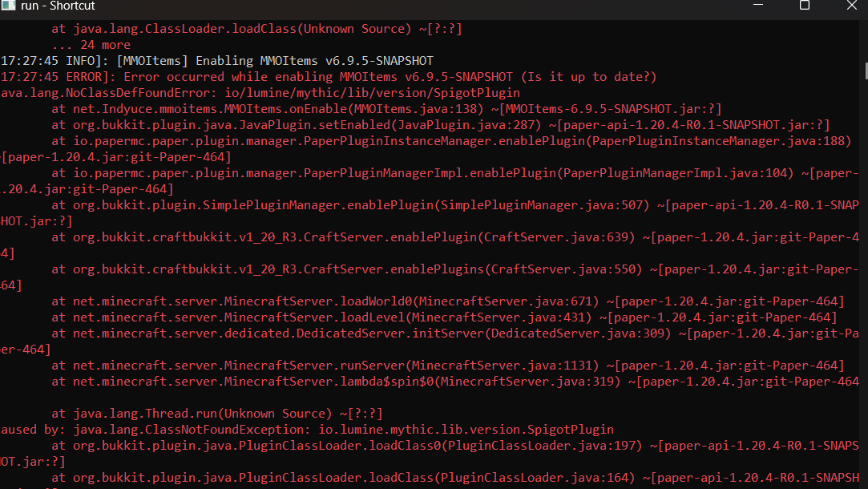Image resolution: width=868 pixels, height=489 pixels.
Task: Click the console app icon in title bar
Action: [8, 6]
